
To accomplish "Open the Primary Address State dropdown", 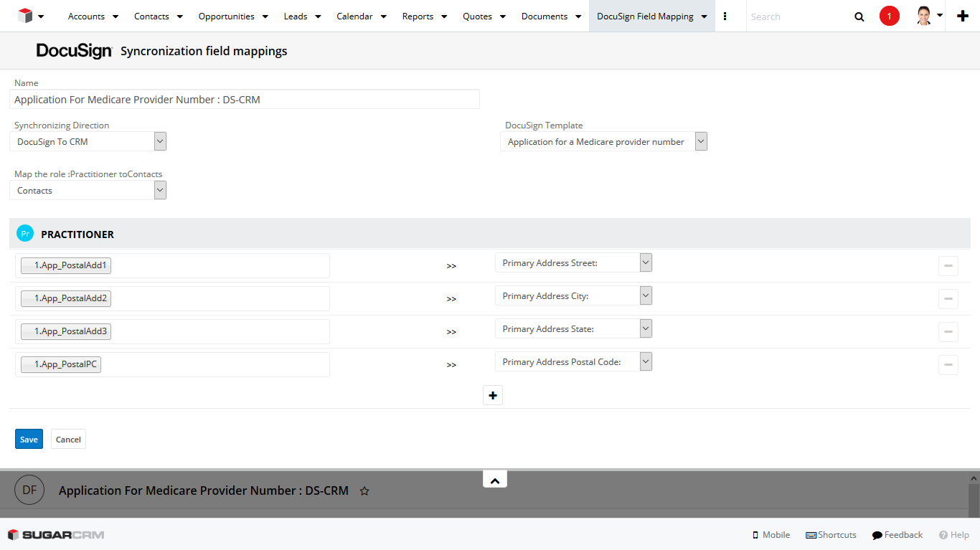I will pos(573,328).
